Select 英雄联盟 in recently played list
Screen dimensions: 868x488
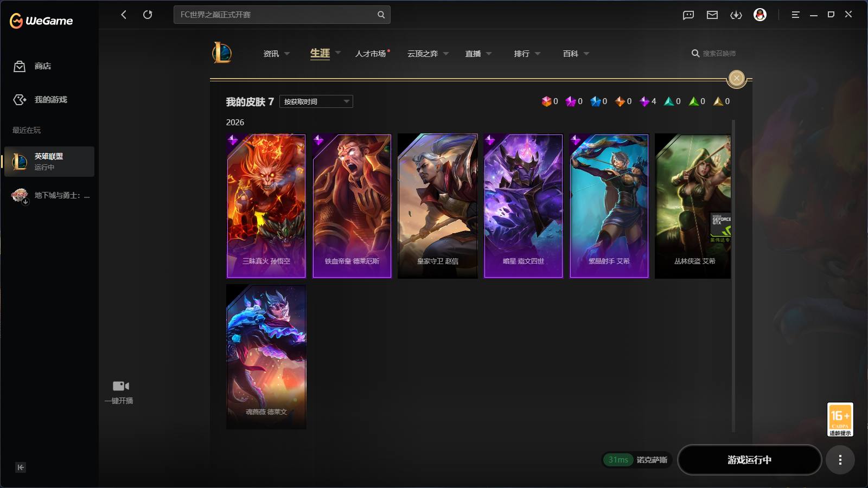[x=49, y=162]
